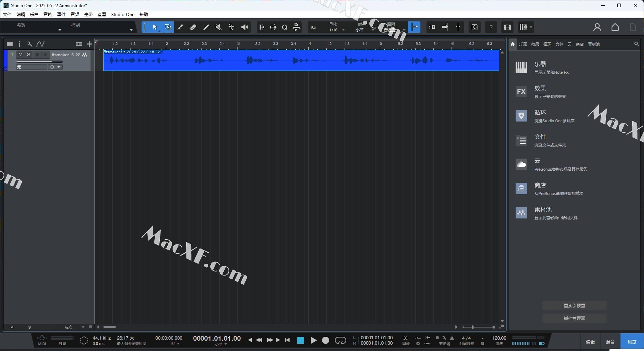The image size is (644, 351).
Task: Choose the Split (knife) tool
Action: click(x=180, y=27)
